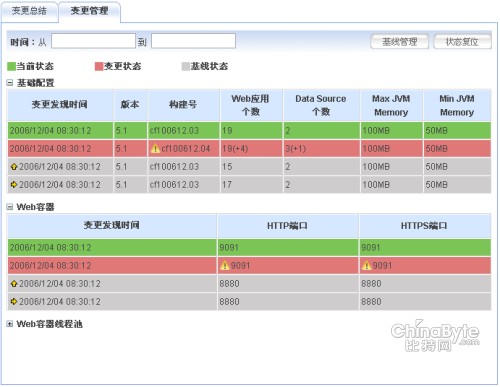Click the HTTPS端口 column header
Image resolution: width=500 pixels, height=387 pixels.
click(x=424, y=226)
